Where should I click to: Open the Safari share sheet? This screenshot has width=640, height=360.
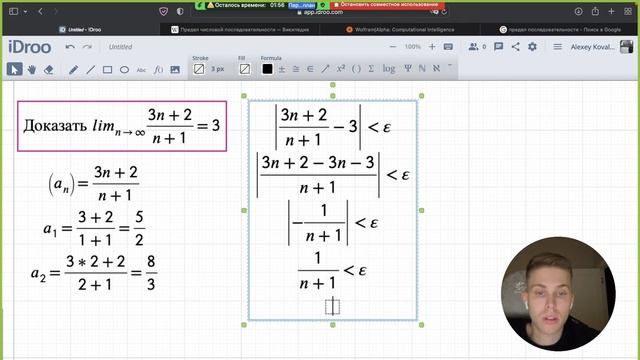[x=595, y=11]
